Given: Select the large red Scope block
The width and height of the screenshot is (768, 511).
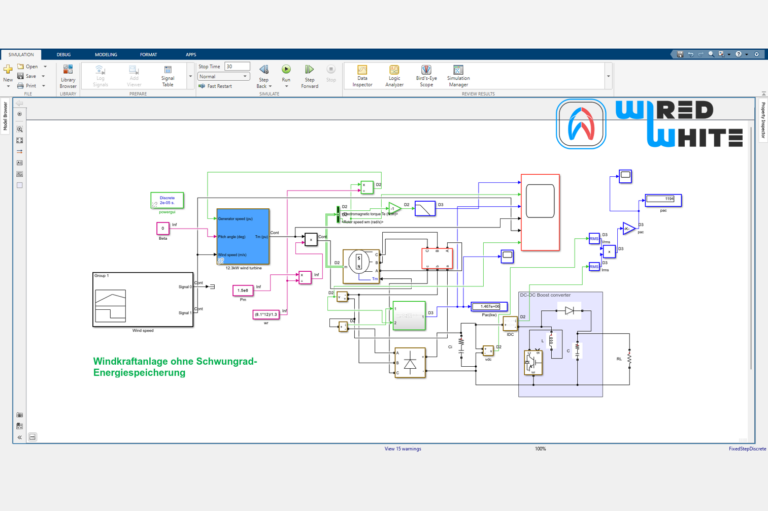Looking at the screenshot, I should (540, 213).
